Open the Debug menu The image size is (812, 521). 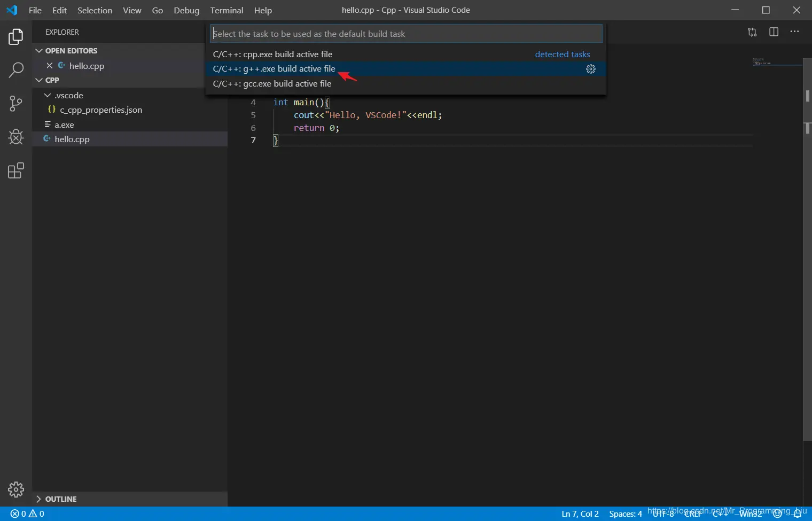click(x=186, y=10)
